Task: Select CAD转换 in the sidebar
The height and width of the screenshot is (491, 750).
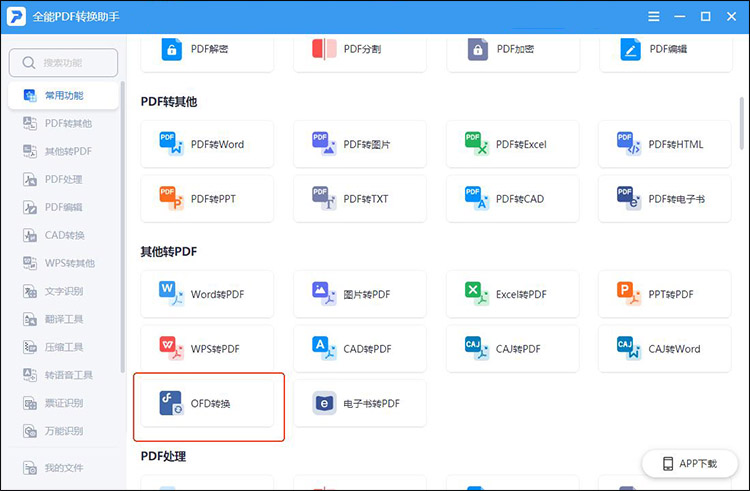Action: tap(63, 235)
